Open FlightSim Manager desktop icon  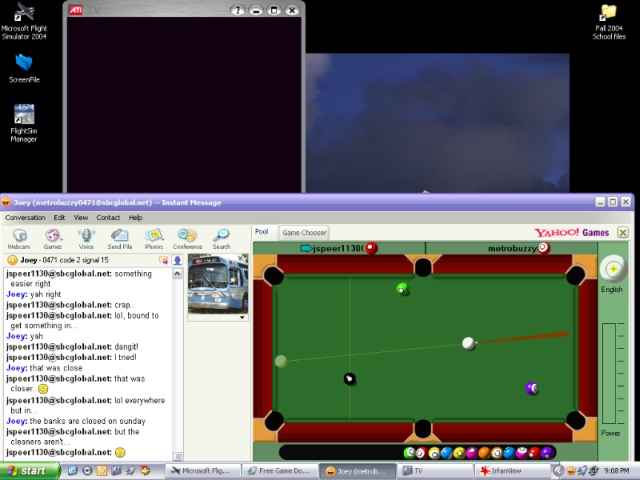[24, 118]
